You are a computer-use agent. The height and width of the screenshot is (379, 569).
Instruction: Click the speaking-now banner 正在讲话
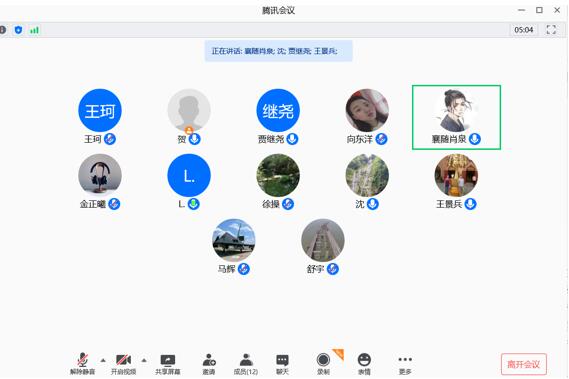(278, 51)
